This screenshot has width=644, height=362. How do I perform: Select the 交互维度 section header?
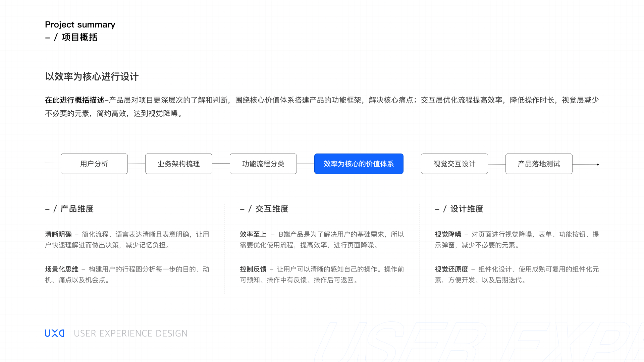(265, 208)
